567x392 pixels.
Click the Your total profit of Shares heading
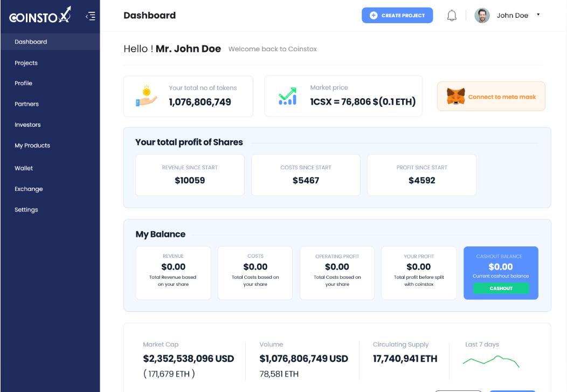(x=189, y=142)
